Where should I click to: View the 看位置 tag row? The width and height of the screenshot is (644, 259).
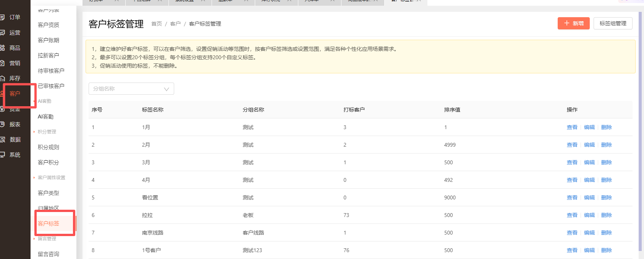572,197
